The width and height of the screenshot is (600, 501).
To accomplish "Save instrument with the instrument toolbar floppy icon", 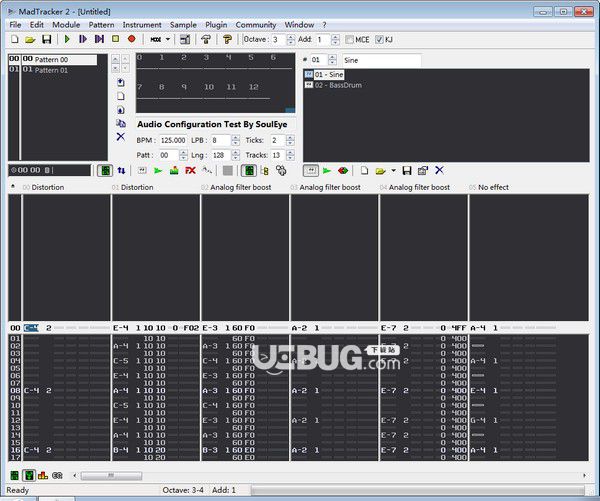I will pyautogui.click(x=407, y=170).
